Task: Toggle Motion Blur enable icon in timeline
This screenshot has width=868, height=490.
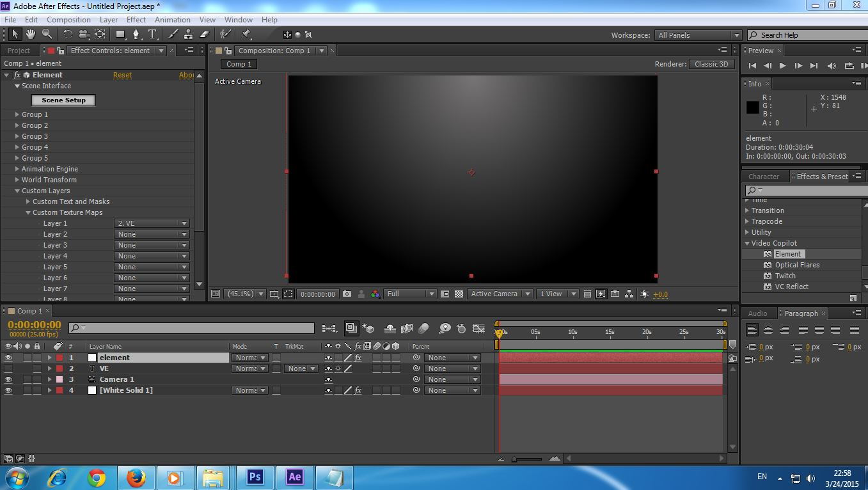Action: coord(423,329)
